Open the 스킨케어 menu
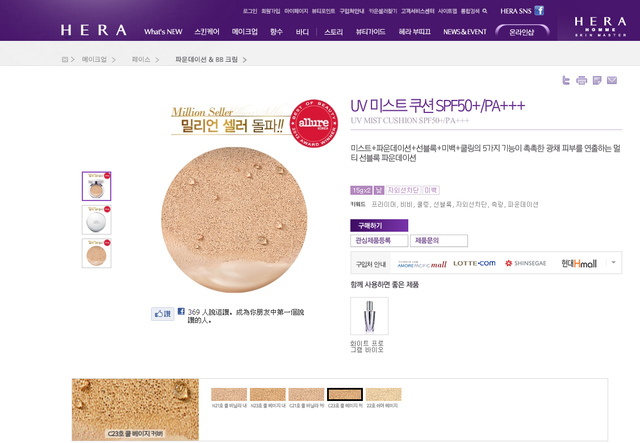Screen dimensions: 640x443 207,31
